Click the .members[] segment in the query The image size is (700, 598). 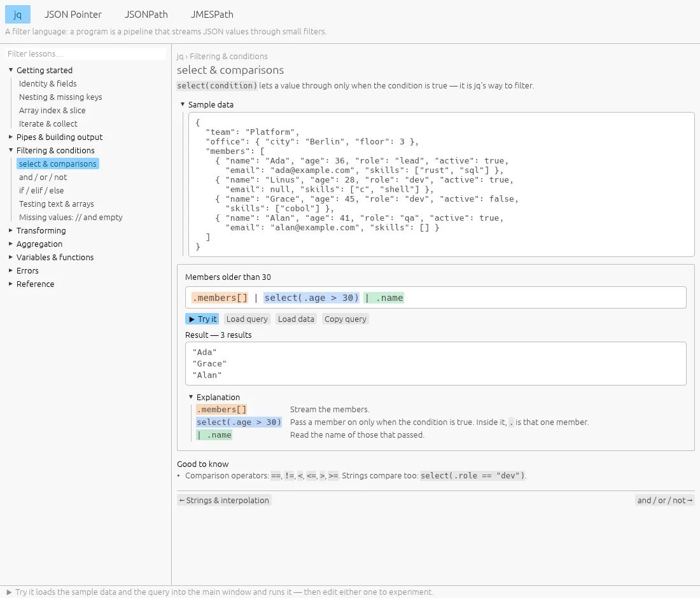coord(220,298)
